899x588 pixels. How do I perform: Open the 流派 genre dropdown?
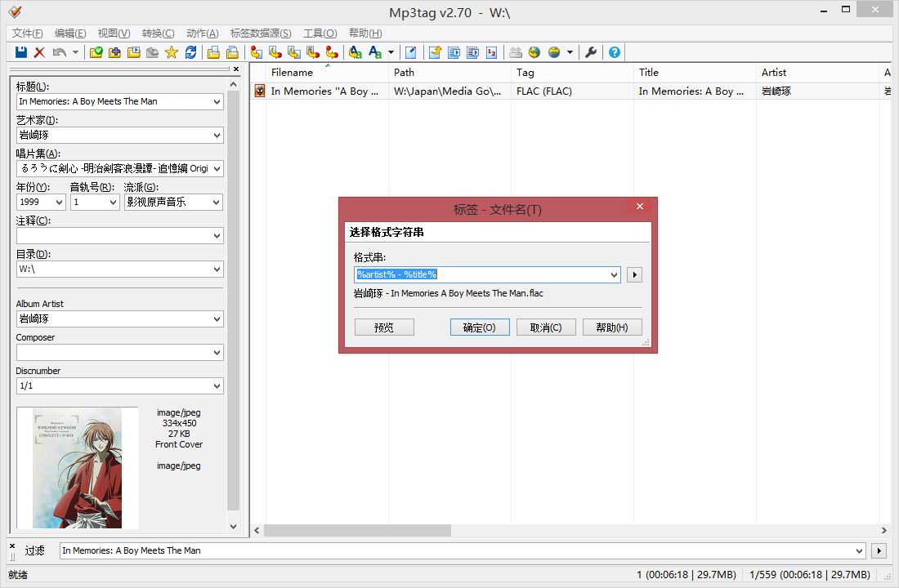click(x=216, y=202)
